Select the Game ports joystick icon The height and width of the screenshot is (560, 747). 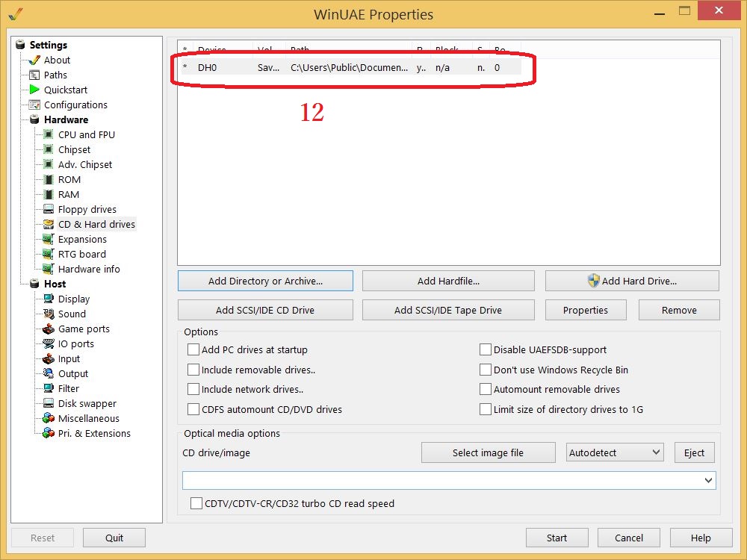pyautogui.click(x=48, y=329)
